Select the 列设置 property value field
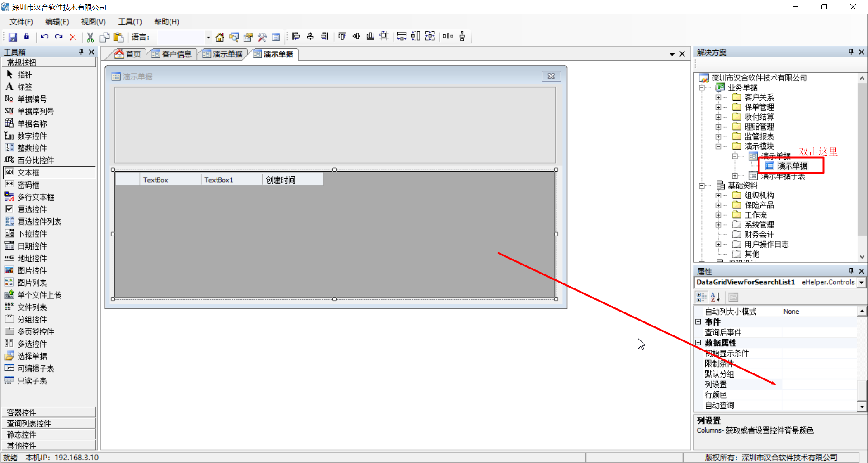Screen dimensions: 868x463 [x=819, y=384]
